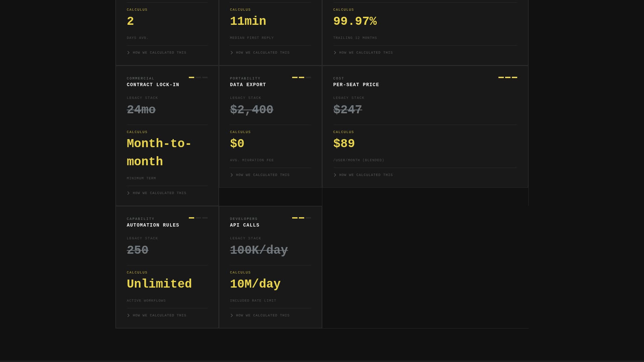Image resolution: width=644 pixels, height=362 pixels.
Task: Select the "$89" price value
Action: [x=344, y=144]
